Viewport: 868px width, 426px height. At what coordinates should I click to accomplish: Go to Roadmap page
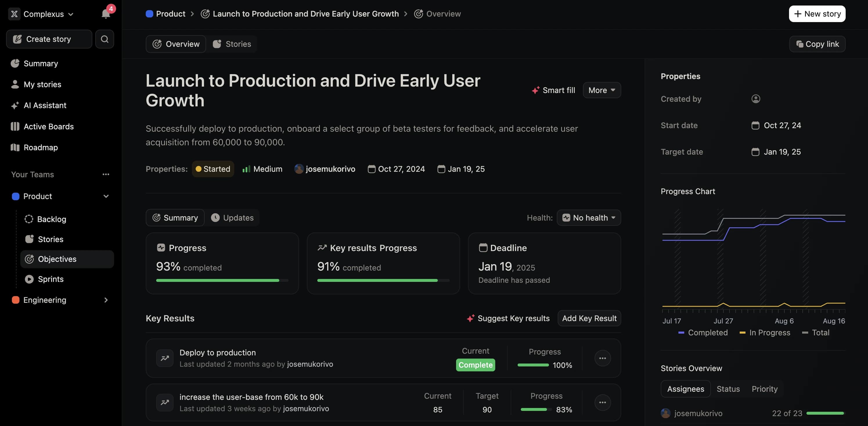coord(40,147)
